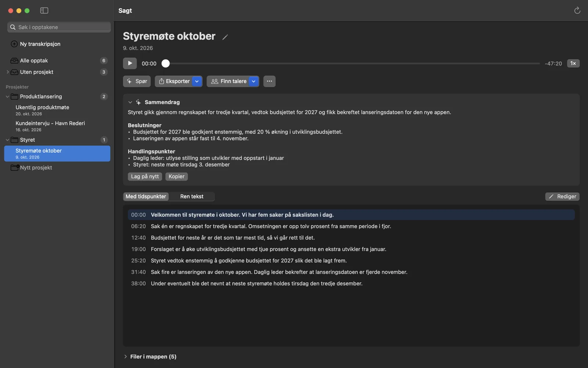Click Kopier to copy summary
Screen dimensions: 588x368
[176, 177]
